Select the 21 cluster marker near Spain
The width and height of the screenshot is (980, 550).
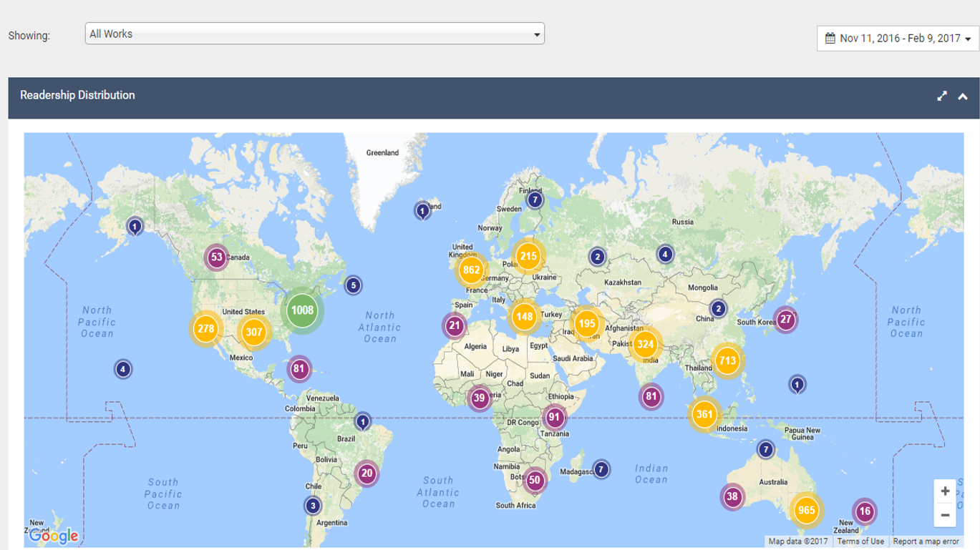tap(455, 326)
